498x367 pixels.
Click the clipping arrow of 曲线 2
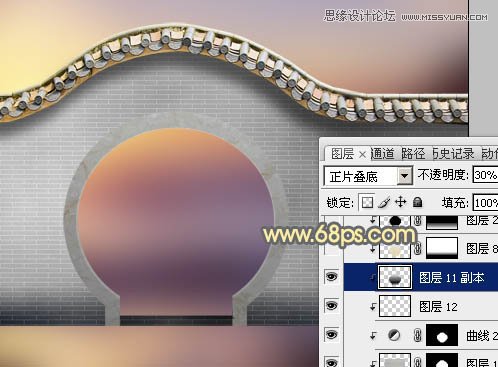(372, 336)
